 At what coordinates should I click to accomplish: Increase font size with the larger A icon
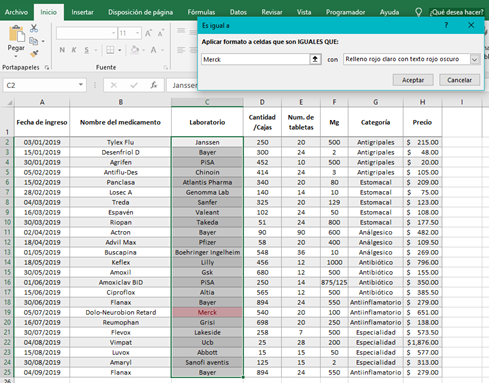pos(148,33)
